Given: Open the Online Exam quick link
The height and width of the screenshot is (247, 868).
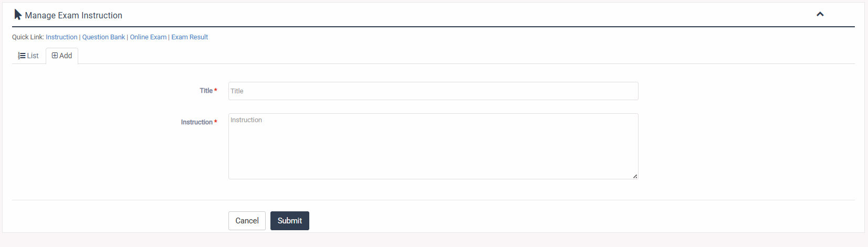Looking at the screenshot, I should coord(148,37).
